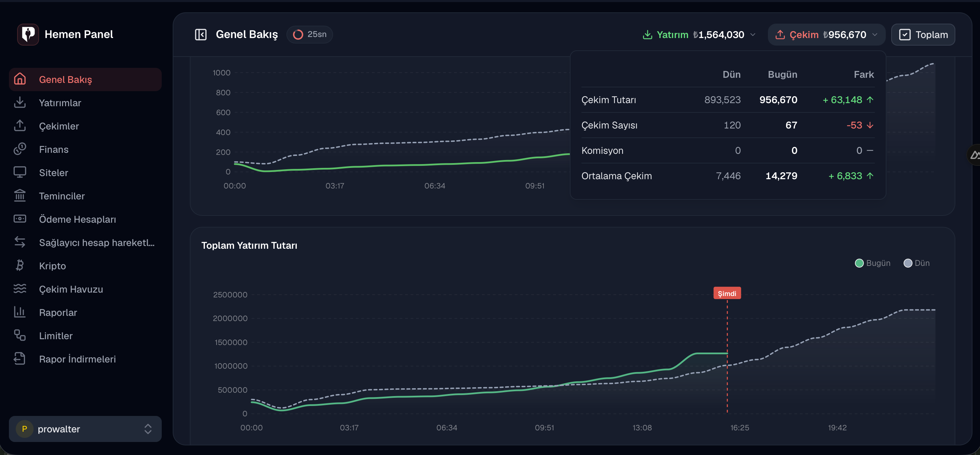Click the green Yatırım download icon
The height and width of the screenshot is (455, 980).
click(x=647, y=35)
